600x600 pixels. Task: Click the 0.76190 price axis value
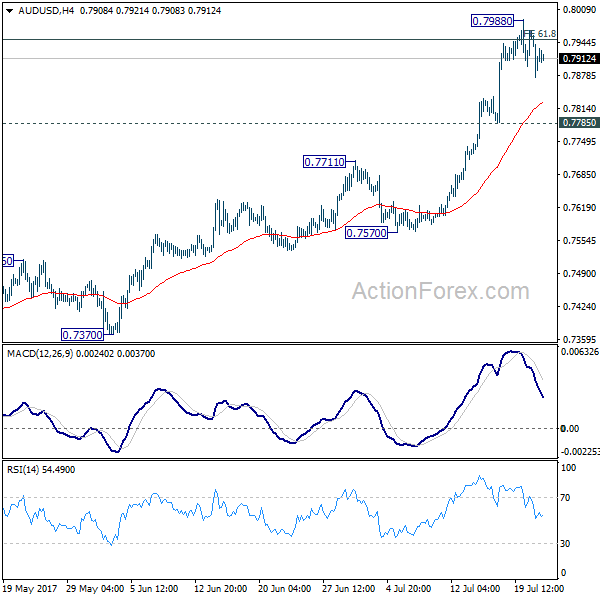coord(579,208)
